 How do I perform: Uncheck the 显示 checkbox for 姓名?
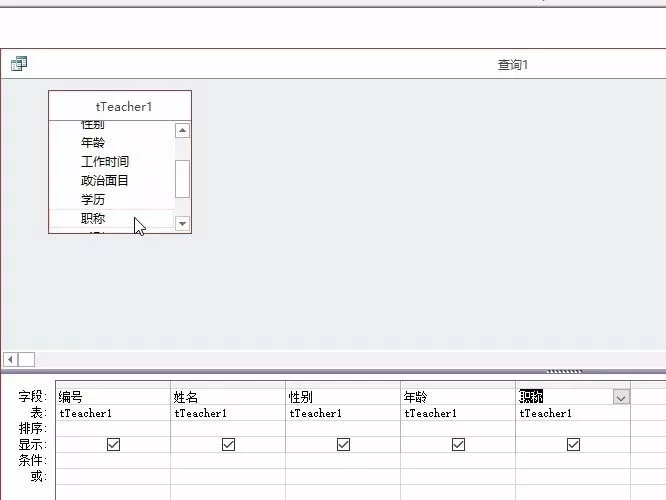229,444
